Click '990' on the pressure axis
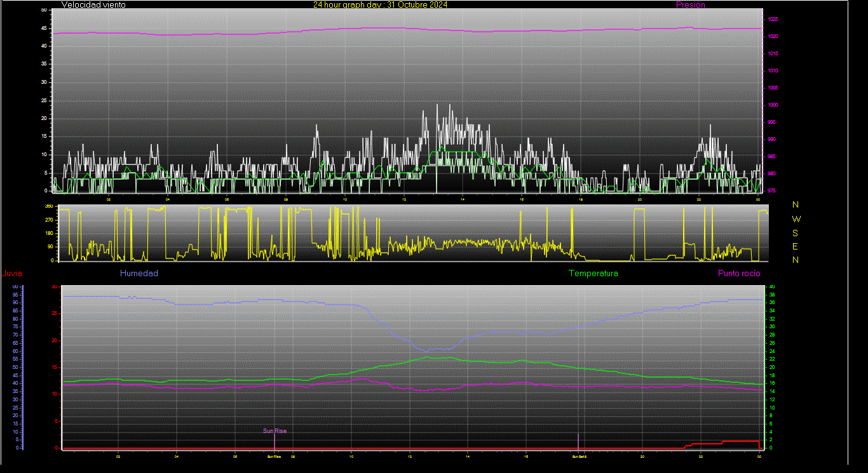 click(x=771, y=140)
